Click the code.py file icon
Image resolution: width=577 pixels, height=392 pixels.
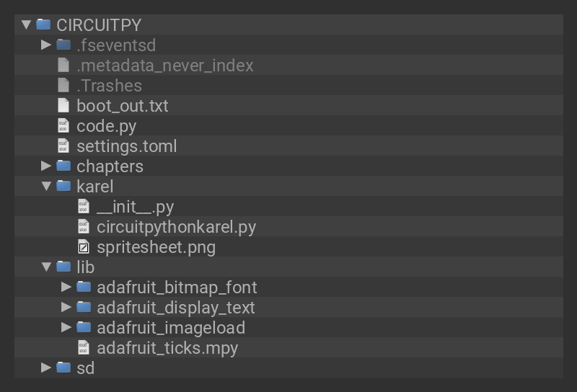(63, 126)
